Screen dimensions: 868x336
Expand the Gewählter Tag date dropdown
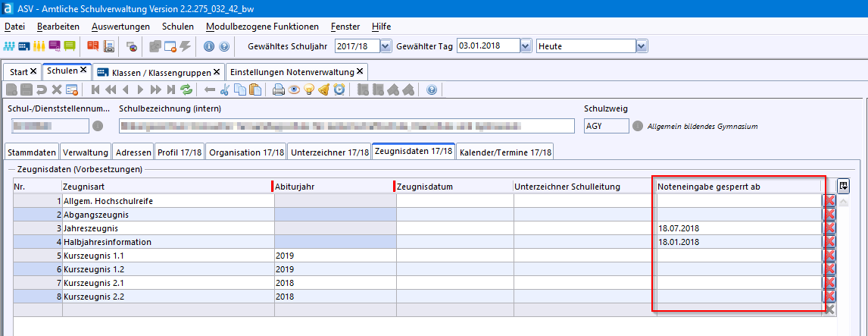click(x=526, y=46)
